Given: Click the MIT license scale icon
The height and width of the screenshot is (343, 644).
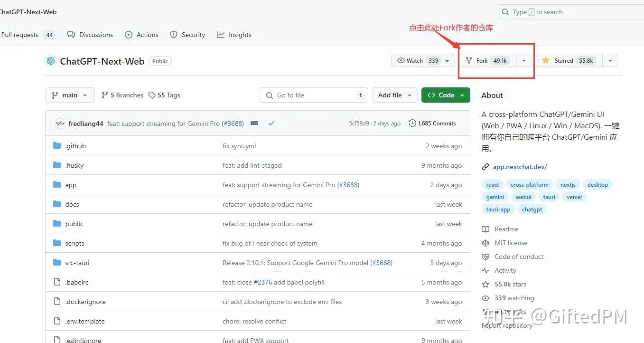Looking at the screenshot, I should (486, 243).
